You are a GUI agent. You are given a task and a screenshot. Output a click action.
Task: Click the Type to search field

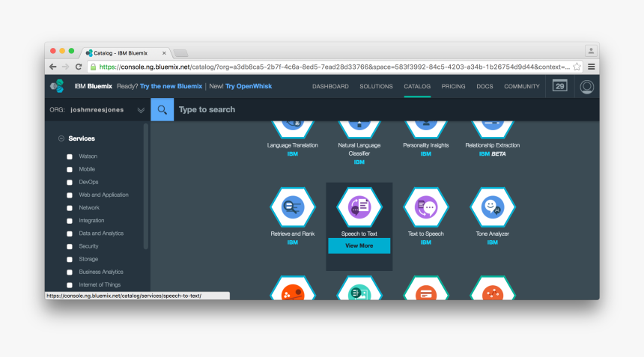[386, 109]
